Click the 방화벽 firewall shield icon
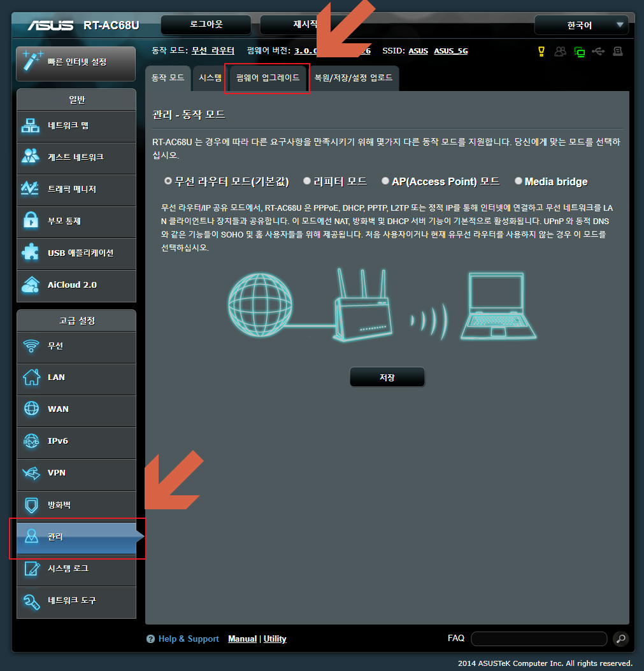Screen dimensions: 644x671 [x=31, y=505]
